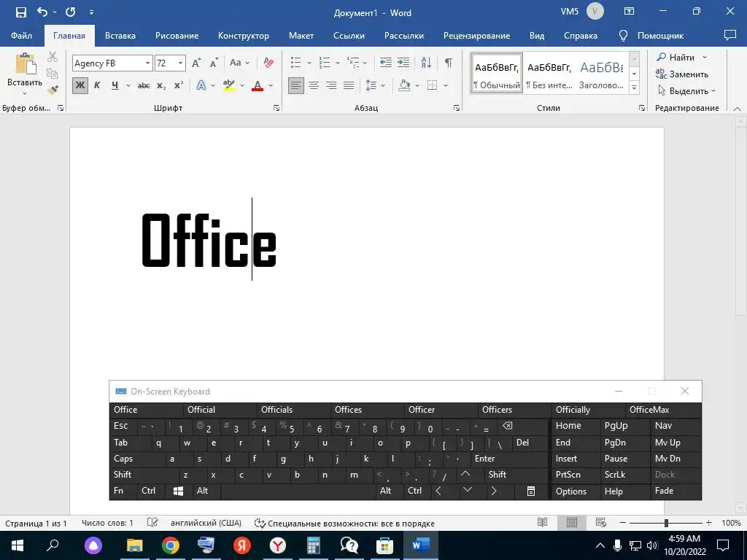The image size is (747, 560).
Task: Choose the Officially suggestion on keyboard
Action: [588, 410]
